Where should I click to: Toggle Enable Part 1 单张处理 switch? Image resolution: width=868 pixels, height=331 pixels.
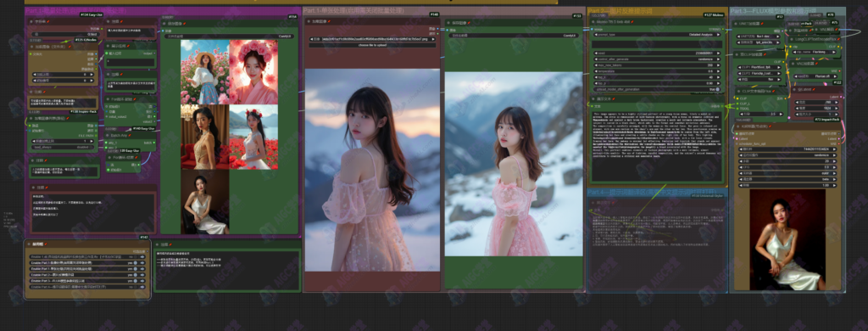click(x=135, y=269)
